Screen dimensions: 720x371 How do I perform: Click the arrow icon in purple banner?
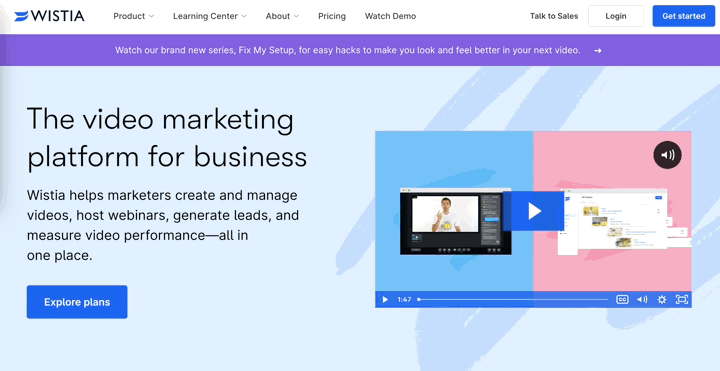(x=597, y=51)
